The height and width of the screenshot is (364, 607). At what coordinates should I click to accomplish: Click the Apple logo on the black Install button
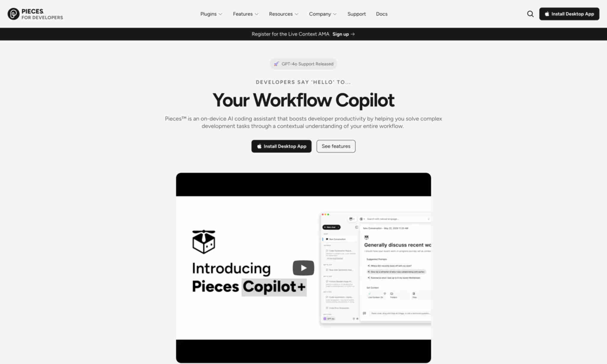click(258, 146)
